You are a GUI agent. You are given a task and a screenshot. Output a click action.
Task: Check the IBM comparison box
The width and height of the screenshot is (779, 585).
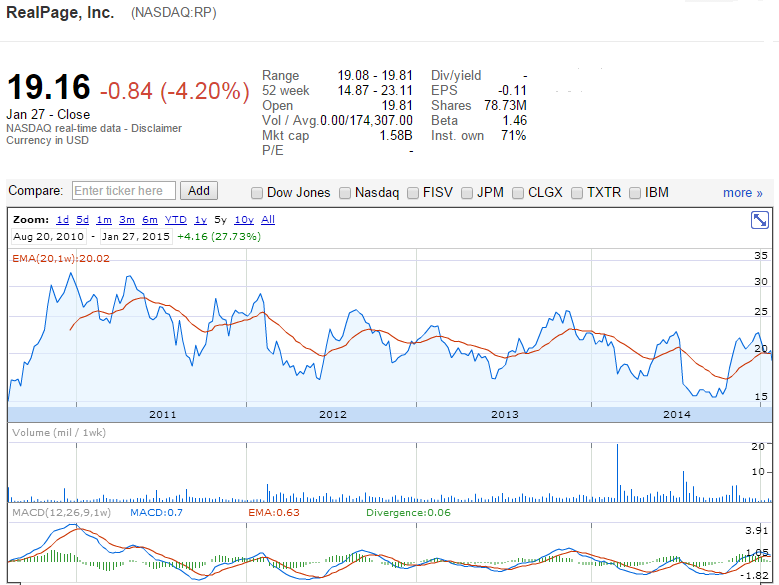635,193
